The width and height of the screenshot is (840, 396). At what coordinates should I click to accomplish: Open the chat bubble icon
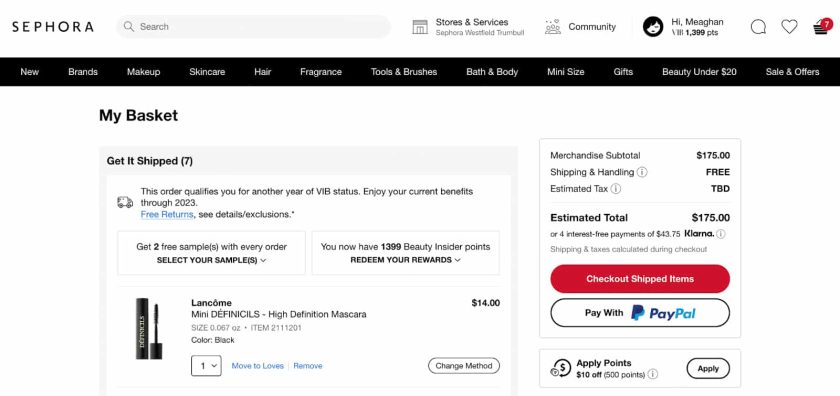(x=758, y=27)
